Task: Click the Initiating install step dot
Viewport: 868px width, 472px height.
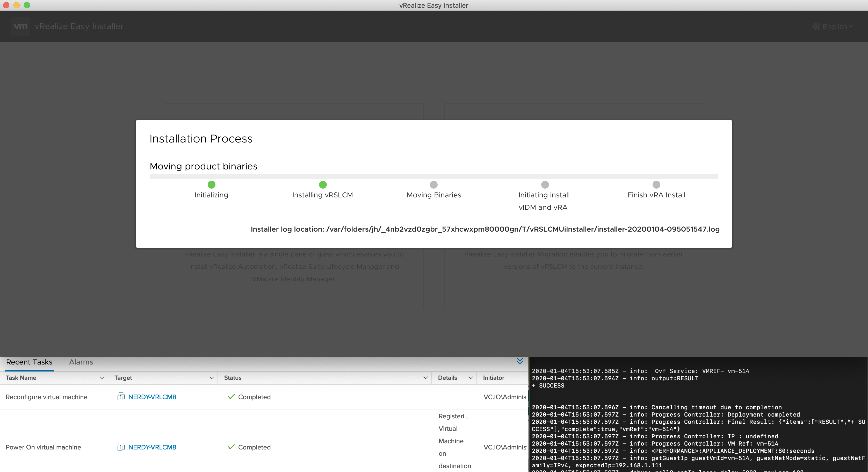Action: (545, 184)
